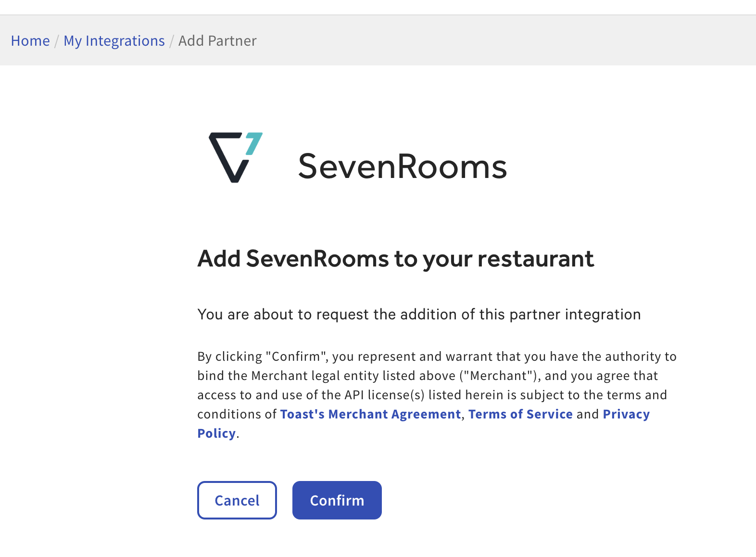
Task: Click the Add SevenRooms heading
Action: point(395,259)
